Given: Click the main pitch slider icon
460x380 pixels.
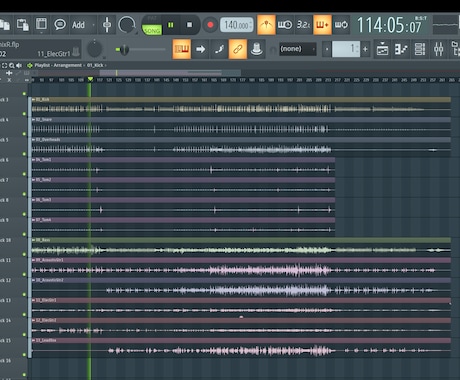Looking at the screenshot, I should [x=107, y=25].
